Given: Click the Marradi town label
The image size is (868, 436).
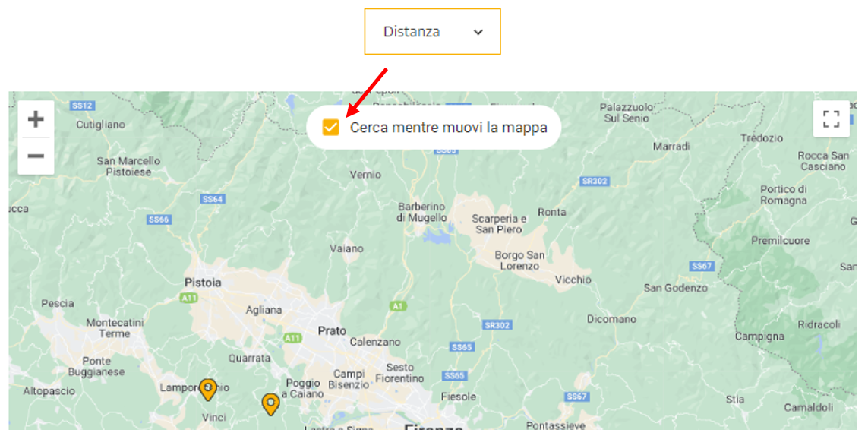Looking at the screenshot, I should pyautogui.click(x=671, y=147).
